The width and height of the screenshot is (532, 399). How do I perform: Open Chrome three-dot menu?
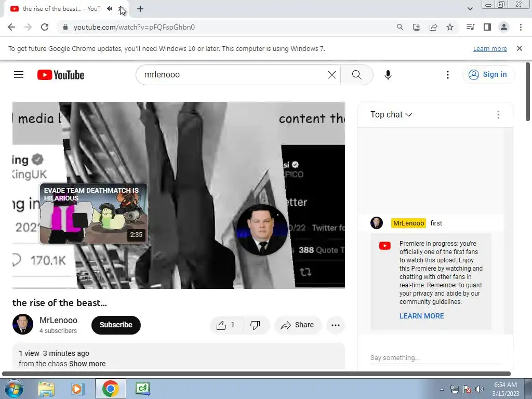521,27
